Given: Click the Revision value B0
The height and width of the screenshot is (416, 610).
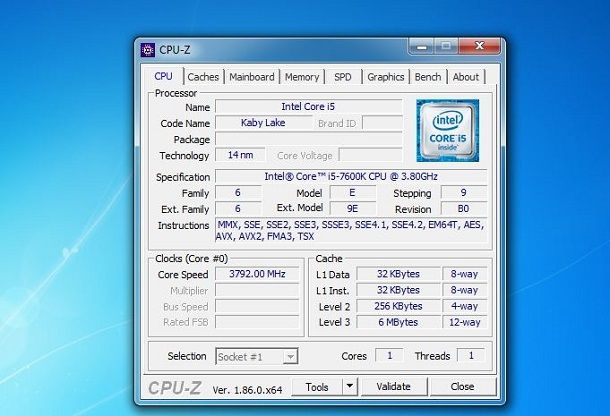Looking at the screenshot, I should tap(463, 209).
